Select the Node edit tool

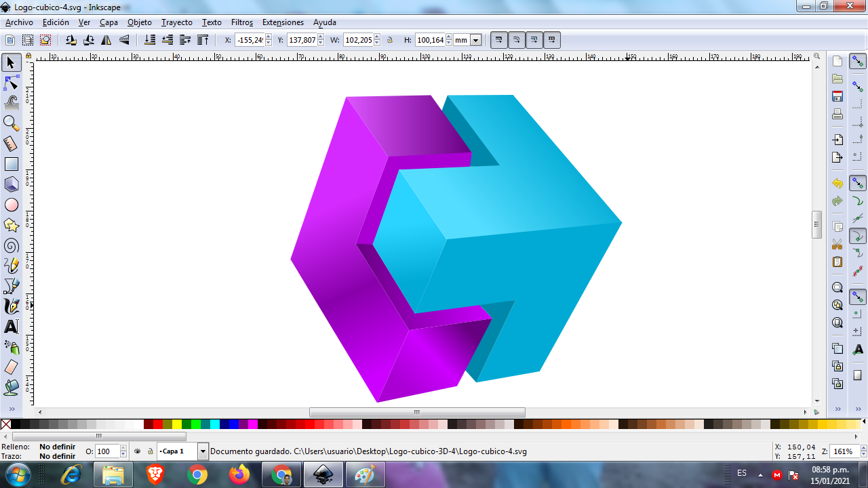coord(11,83)
